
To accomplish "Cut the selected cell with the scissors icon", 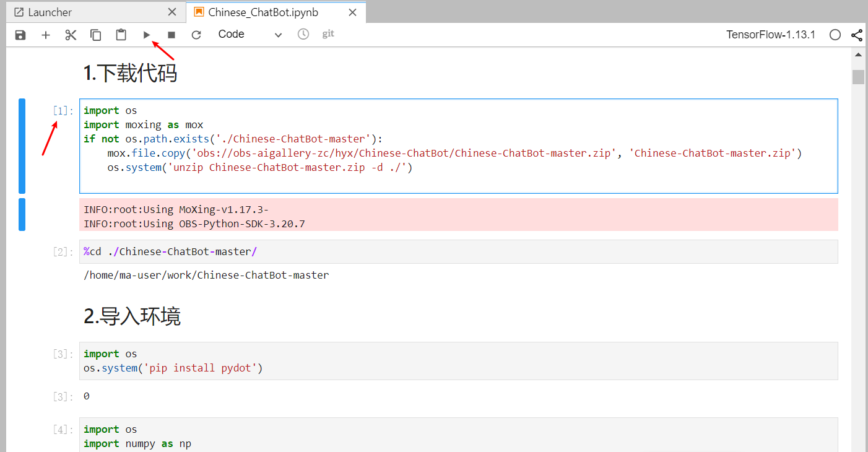I will pyautogui.click(x=71, y=35).
